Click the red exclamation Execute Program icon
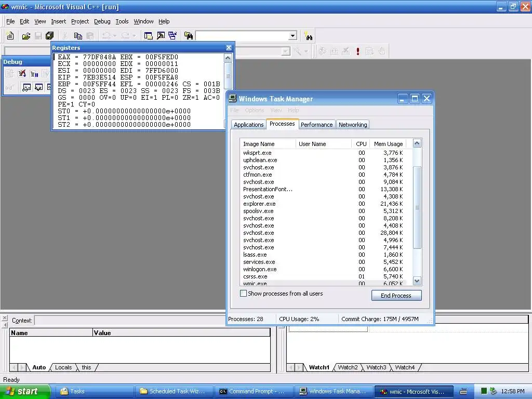Viewport: 532px width, 399px height. point(358,51)
